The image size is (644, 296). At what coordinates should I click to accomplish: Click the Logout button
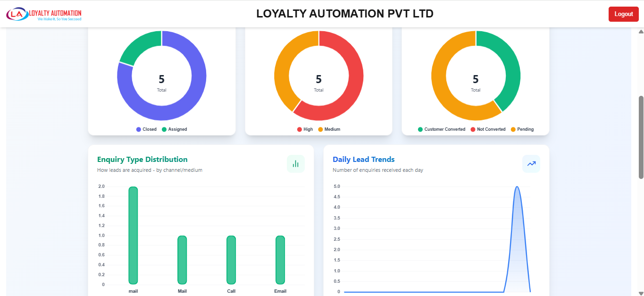click(623, 14)
